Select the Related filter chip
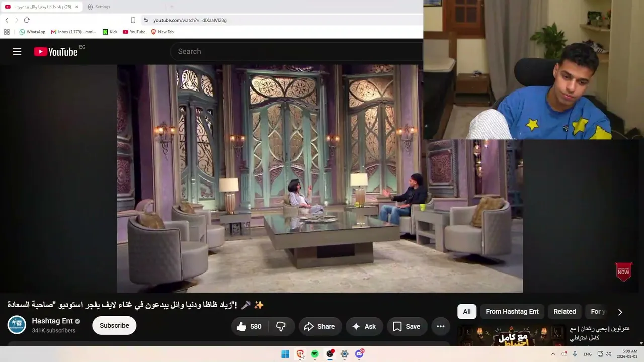Viewport: 644px width, 362px height. point(565,311)
